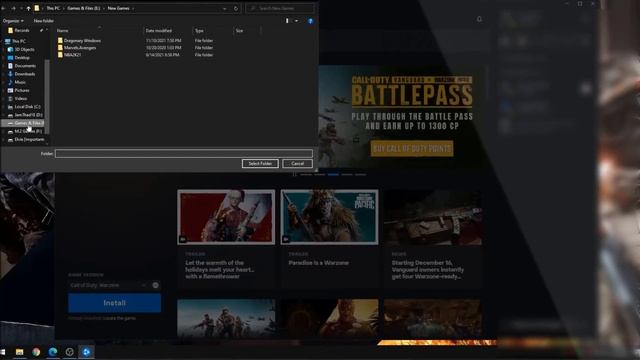Select the NBA2K21 folder
This screenshot has width=640, height=360.
click(72, 55)
